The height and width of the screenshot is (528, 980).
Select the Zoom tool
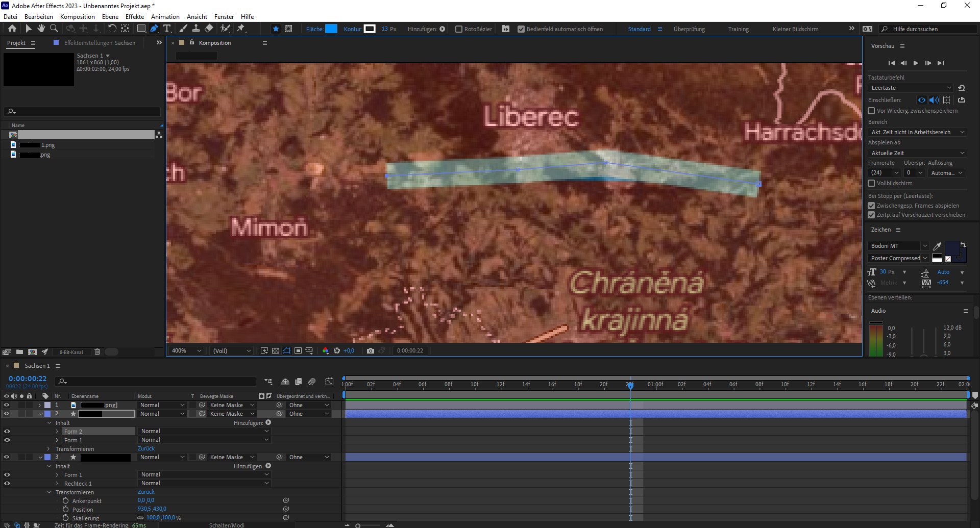pyautogui.click(x=54, y=29)
